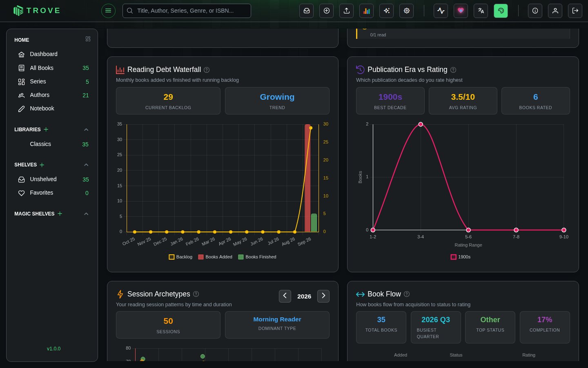Toggle Backlog series in chart legend
The image size is (588, 368).
tap(180, 257)
